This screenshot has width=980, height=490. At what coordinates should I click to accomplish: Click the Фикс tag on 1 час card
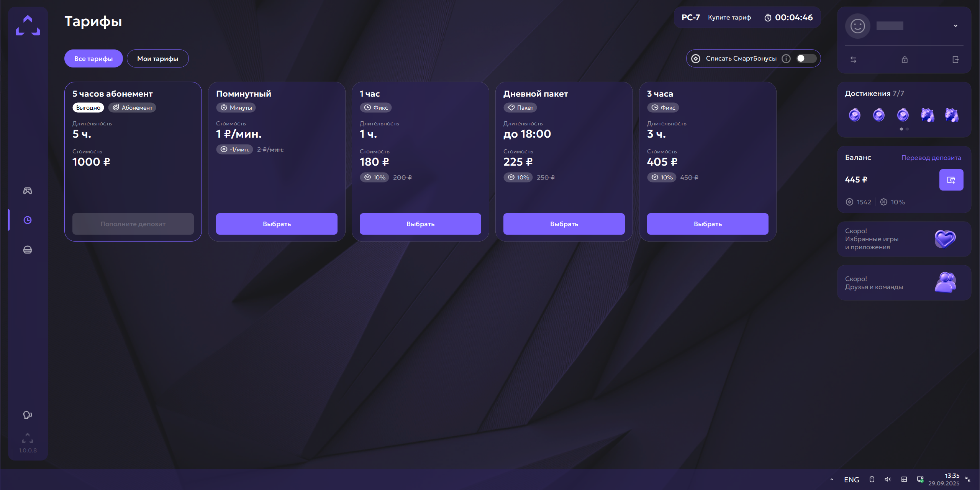(376, 108)
